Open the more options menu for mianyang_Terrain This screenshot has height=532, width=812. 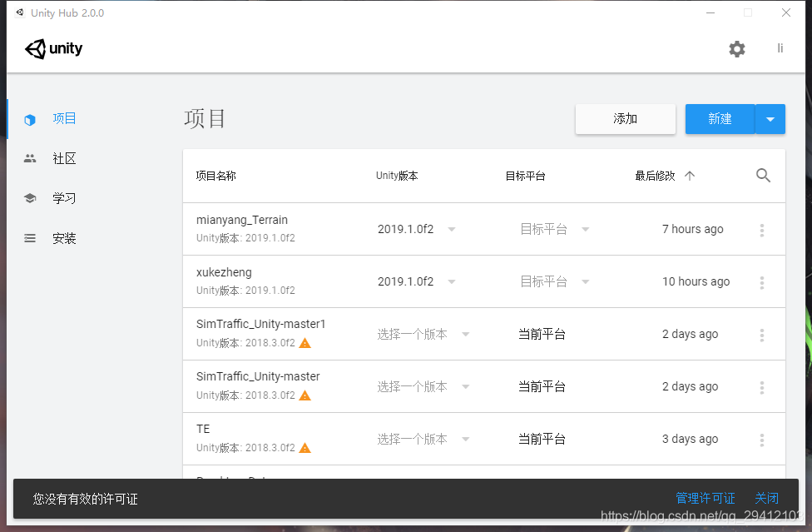click(762, 230)
